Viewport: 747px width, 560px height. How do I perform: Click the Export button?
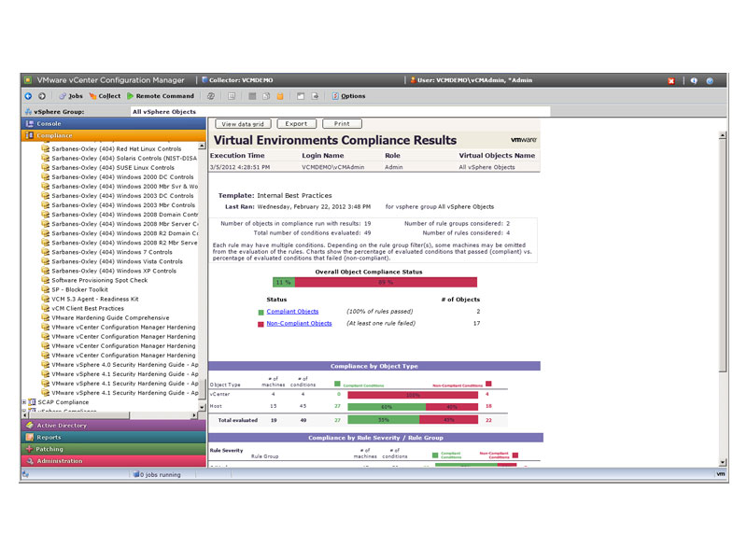tap(296, 124)
